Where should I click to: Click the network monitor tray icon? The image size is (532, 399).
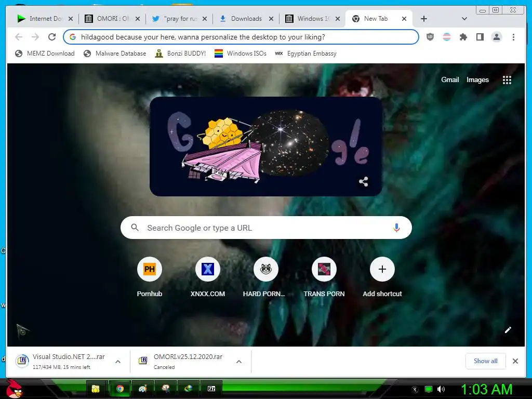point(429,389)
